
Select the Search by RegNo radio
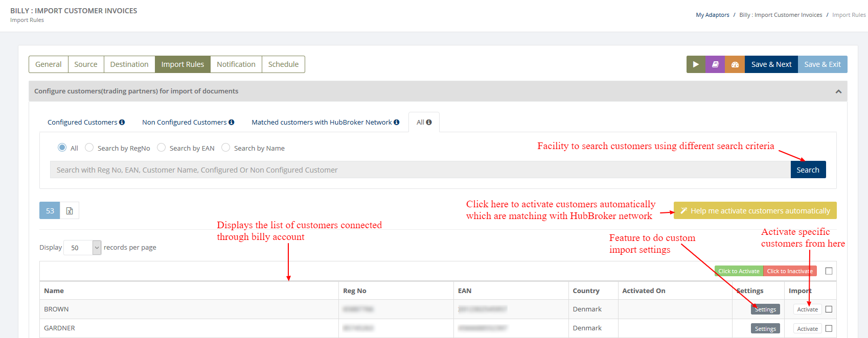point(89,148)
